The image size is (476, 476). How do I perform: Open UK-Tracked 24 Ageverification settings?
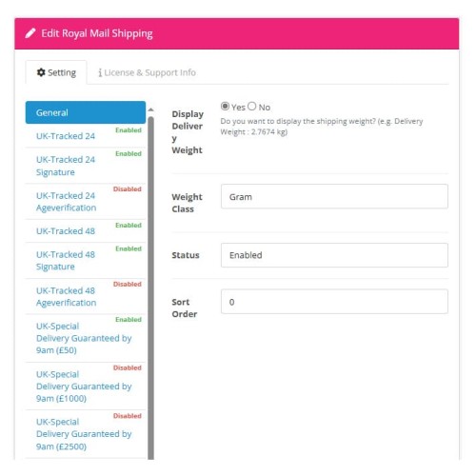[x=86, y=202]
